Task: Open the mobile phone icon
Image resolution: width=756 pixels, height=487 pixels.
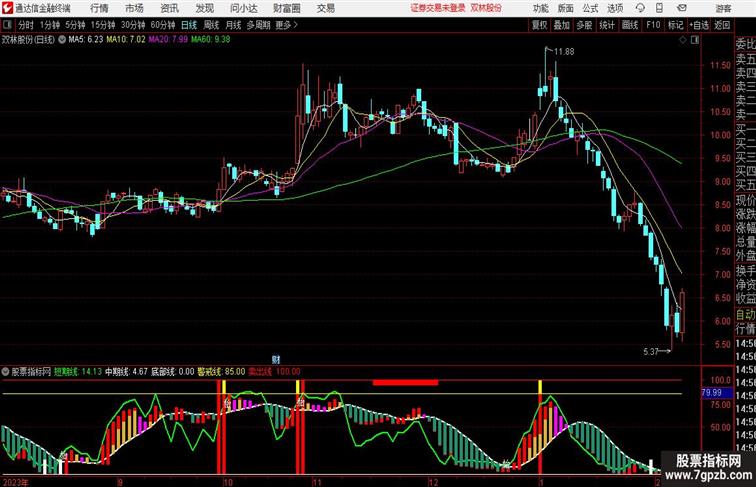Action: pos(659,8)
